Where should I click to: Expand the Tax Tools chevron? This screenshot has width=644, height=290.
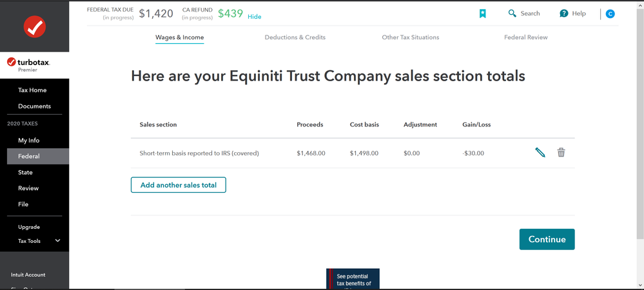(57, 241)
